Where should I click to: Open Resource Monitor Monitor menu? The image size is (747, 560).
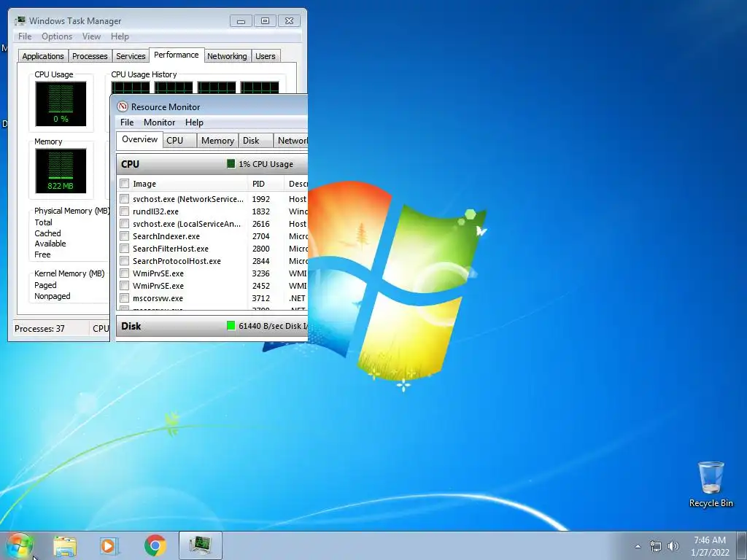pyautogui.click(x=160, y=122)
